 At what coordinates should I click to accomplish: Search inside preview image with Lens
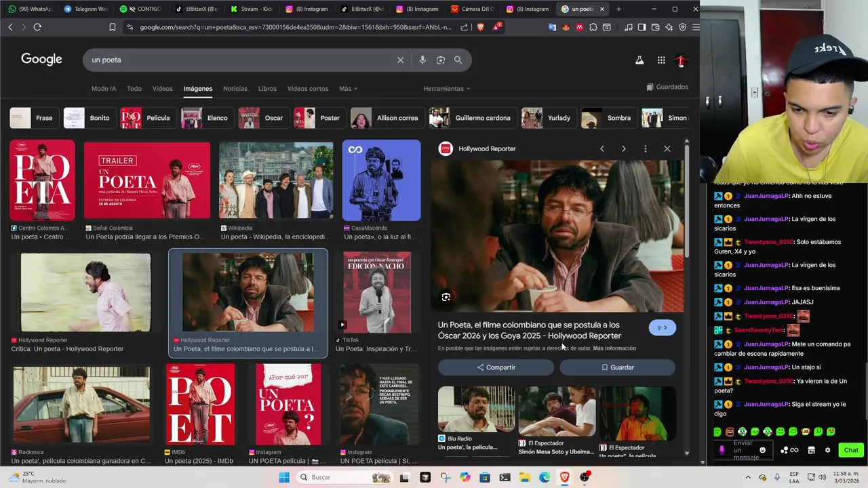tap(446, 297)
